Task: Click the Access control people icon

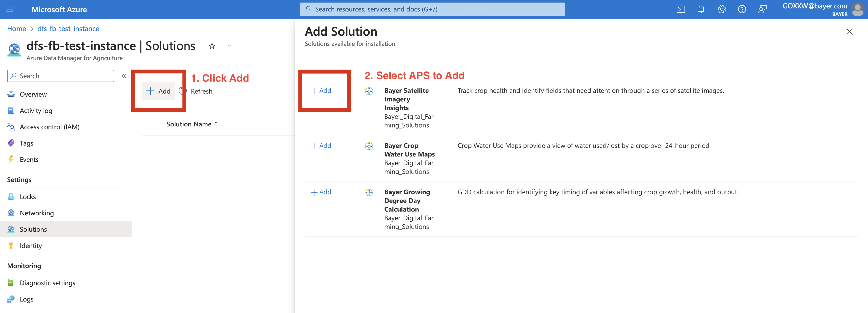Action: click(x=11, y=127)
